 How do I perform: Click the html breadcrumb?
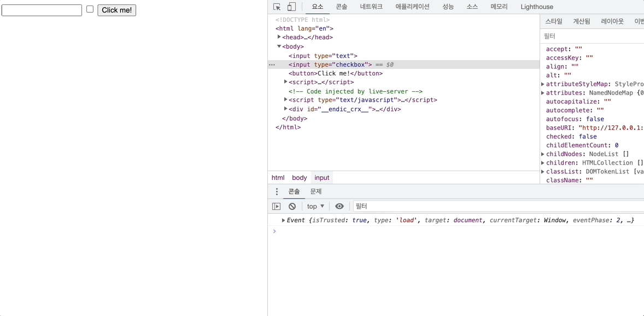(x=278, y=178)
